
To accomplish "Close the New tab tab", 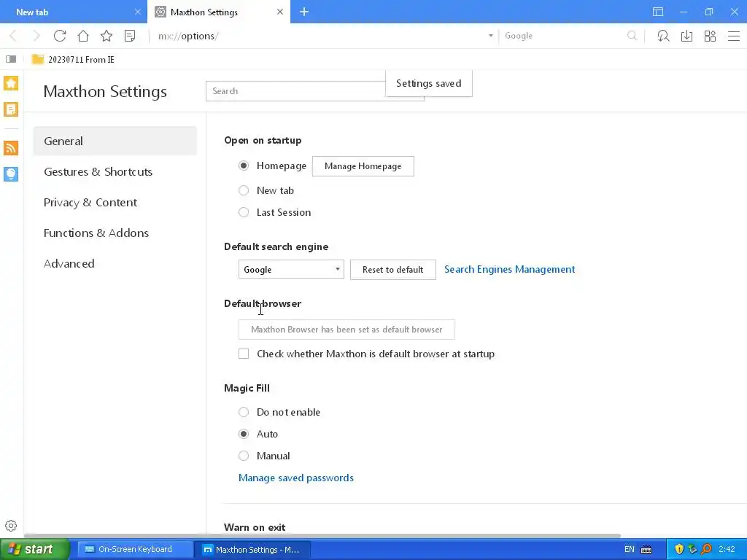I will 138,12.
